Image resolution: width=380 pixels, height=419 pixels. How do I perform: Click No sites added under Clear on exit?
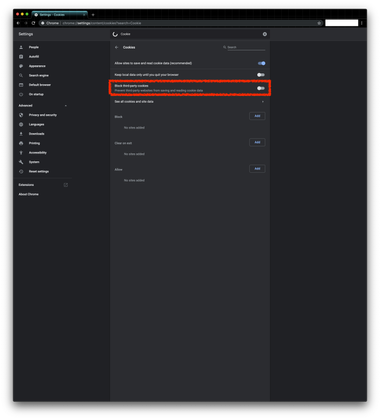(x=134, y=154)
